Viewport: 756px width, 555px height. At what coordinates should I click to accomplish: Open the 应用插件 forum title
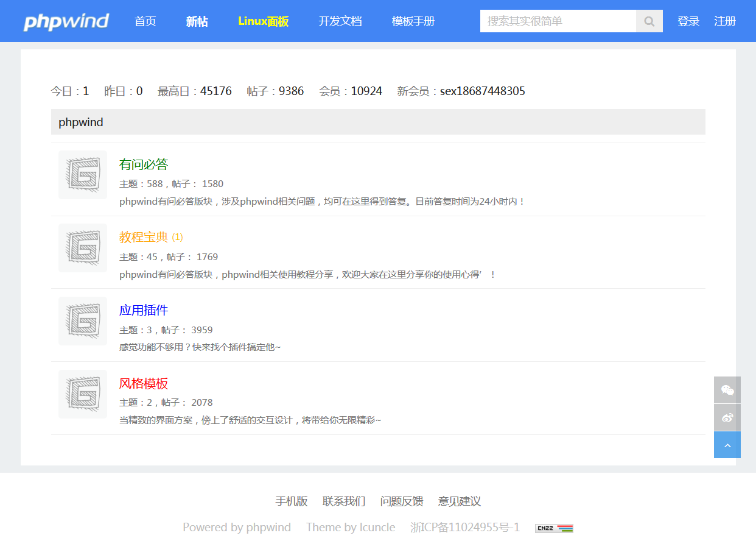tap(144, 310)
